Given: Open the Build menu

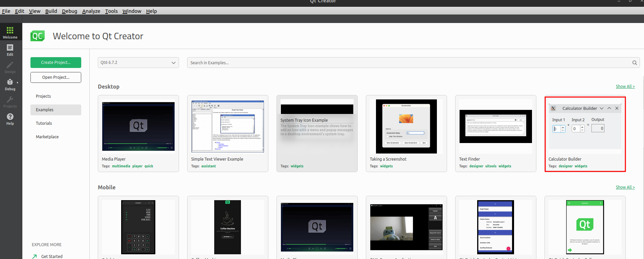Looking at the screenshot, I should click(51, 11).
